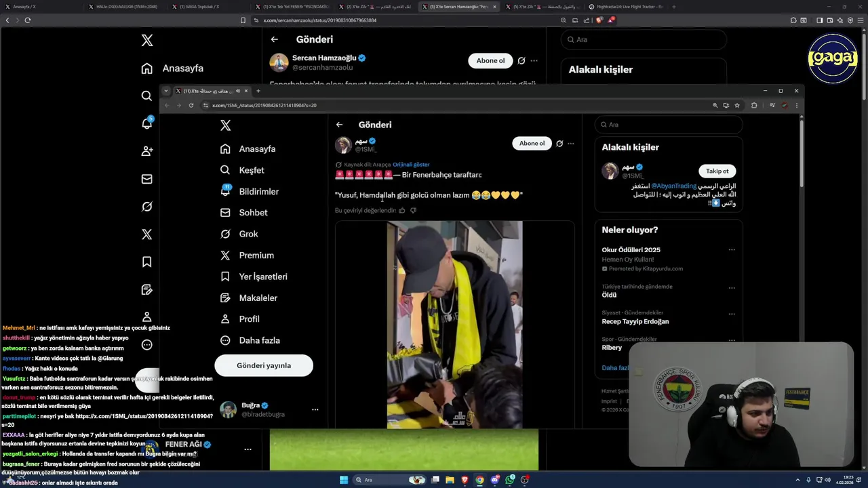Image resolution: width=868 pixels, height=488 pixels.
Task: Open Yer İşaretleri bookmarks
Action: [x=254, y=277]
